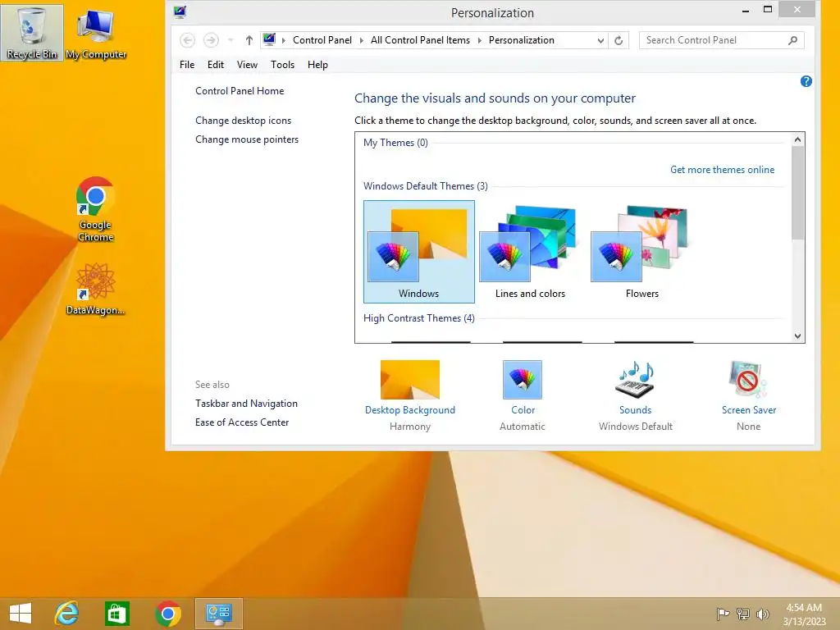Open Change desktop icons link
The width and height of the screenshot is (840, 630).
(x=243, y=121)
